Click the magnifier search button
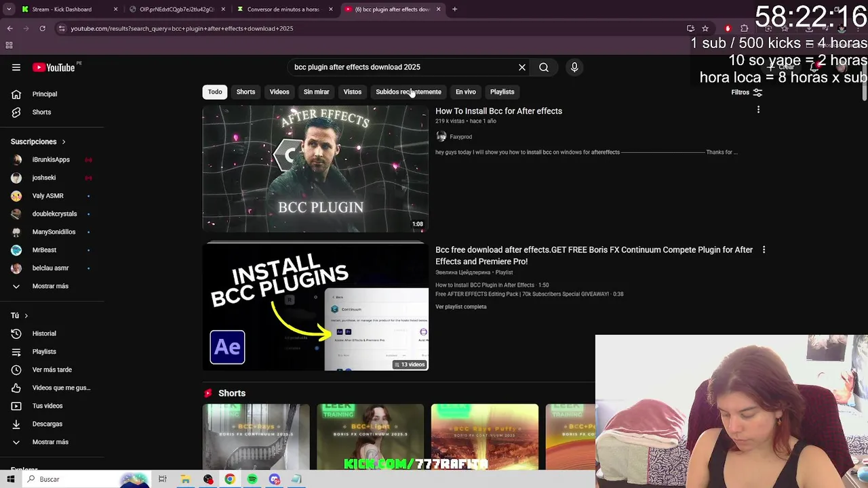This screenshot has height=488, width=868. click(544, 67)
